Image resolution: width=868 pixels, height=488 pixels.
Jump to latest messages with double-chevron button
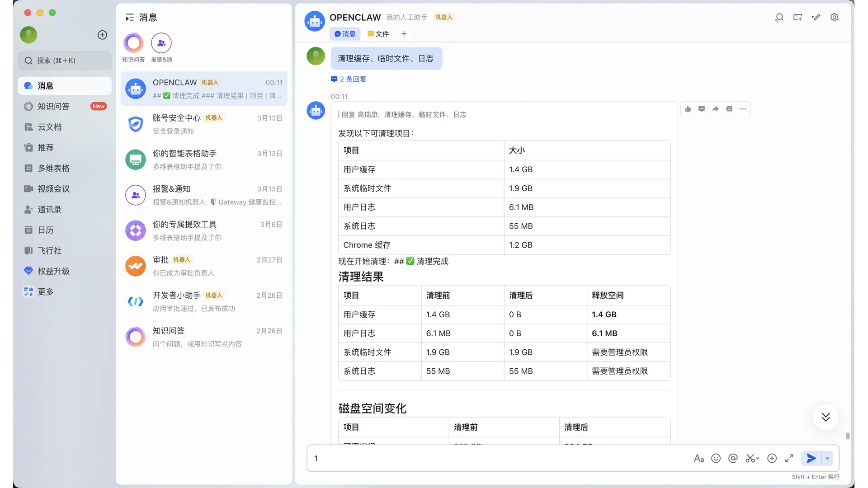coord(826,417)
